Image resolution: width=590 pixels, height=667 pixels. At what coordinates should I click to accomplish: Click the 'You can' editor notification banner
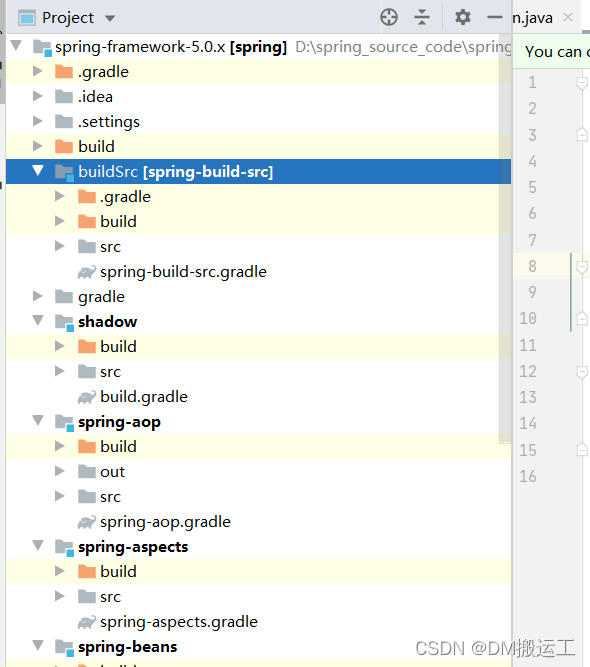[552, 52]
